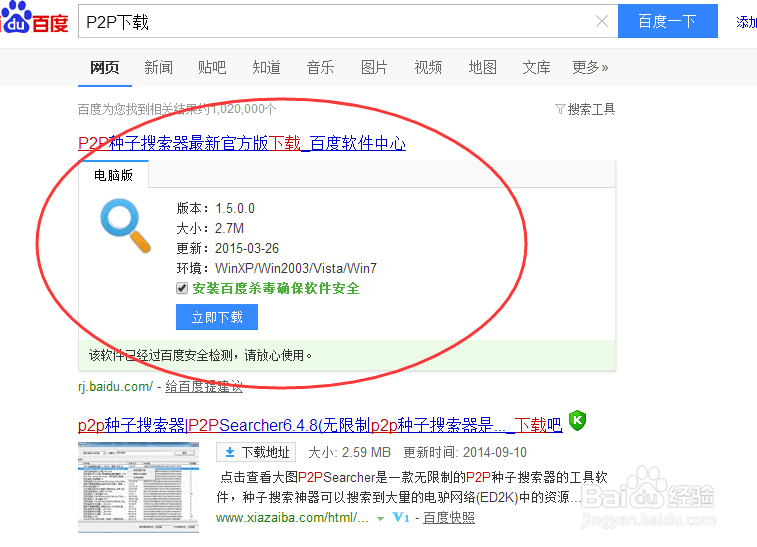This screenshot has width=757, height=547.
Task: Click the 百度一下 search button
Action: [x=668, y=21]
